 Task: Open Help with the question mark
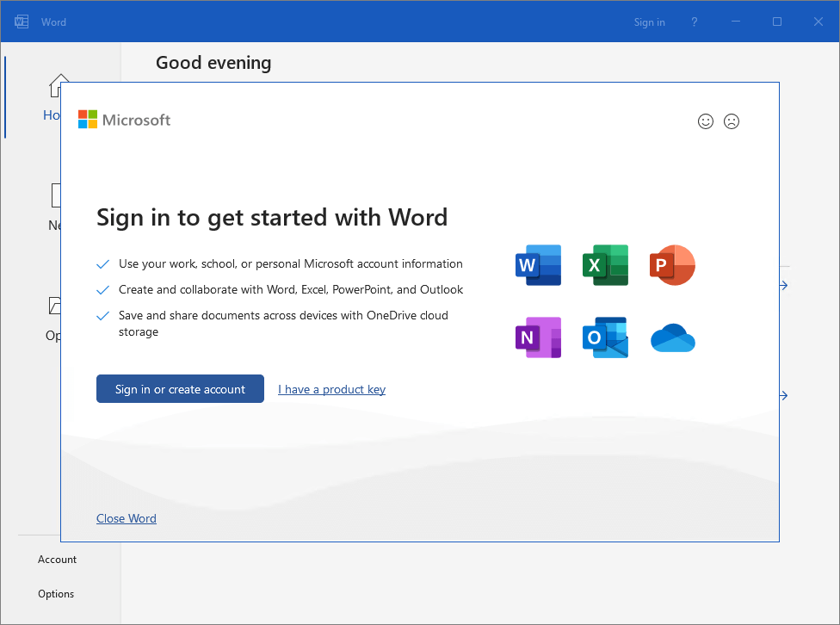point(695,22)
